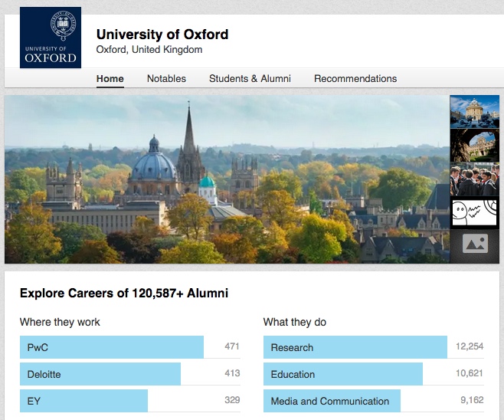The height and width of the screenshot is (420, 504).
Task: Filter alumni working at Deloitte
Action: click(100, 374)
